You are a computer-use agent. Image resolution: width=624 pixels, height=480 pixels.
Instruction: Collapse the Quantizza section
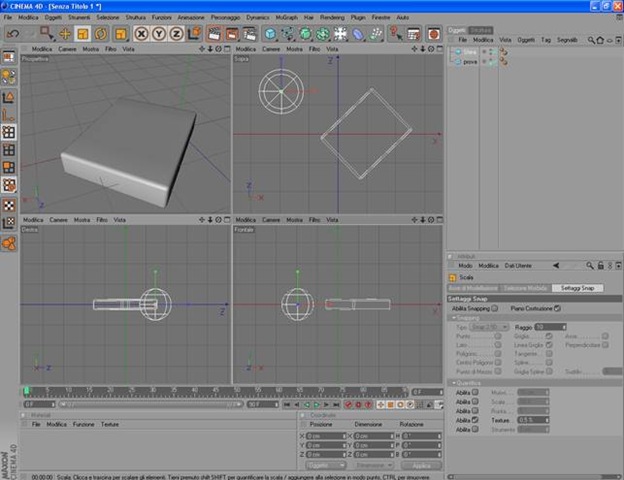coord(454,383)
